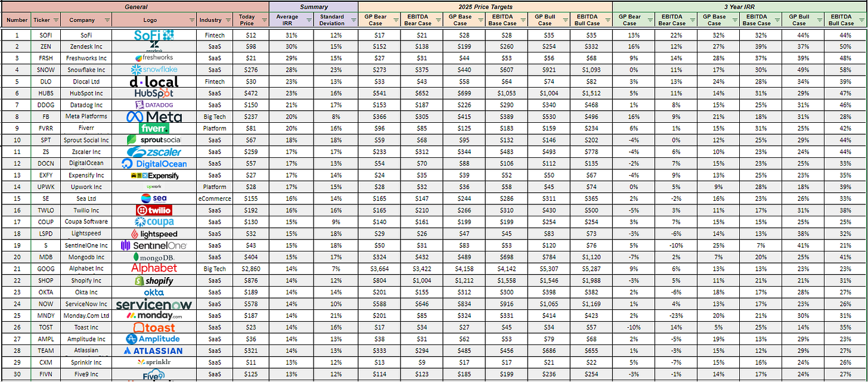Click the Okta logo

click(154, 291)
